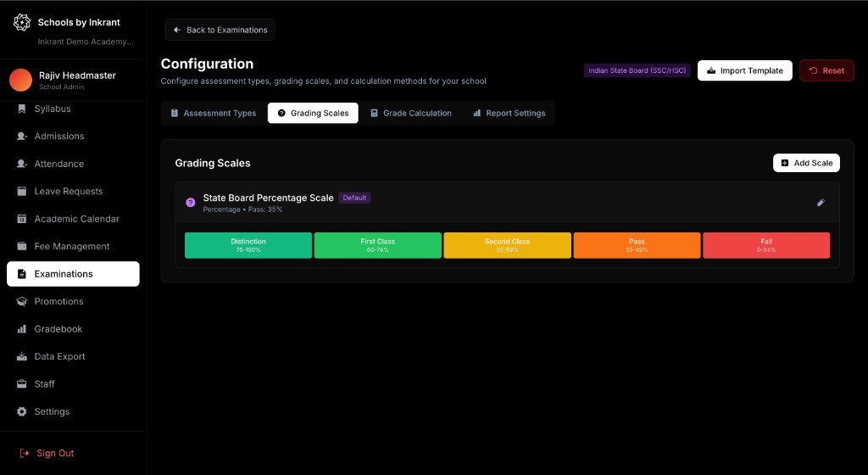
Task: Click the Import Template button
Action: [744, 70]
